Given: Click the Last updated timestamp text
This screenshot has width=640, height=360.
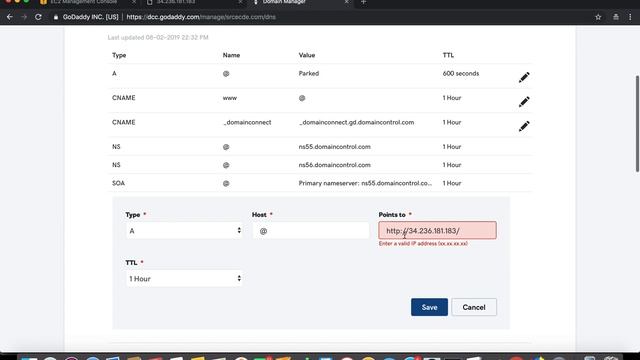Looking at the screenshot, I should click(x=158, y=38).
